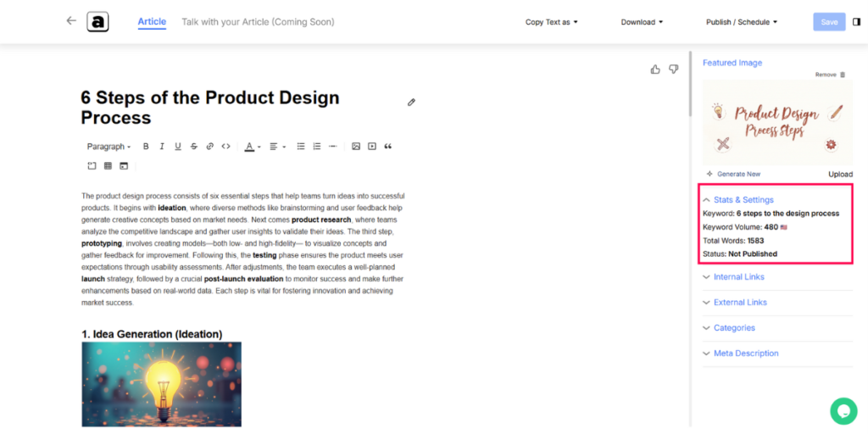Insert an image into the article
868x434 pixels.
coord(356,147)
